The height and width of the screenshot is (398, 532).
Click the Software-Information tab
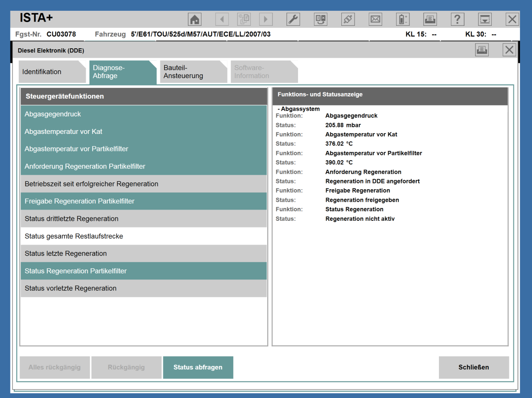(264, 72)
